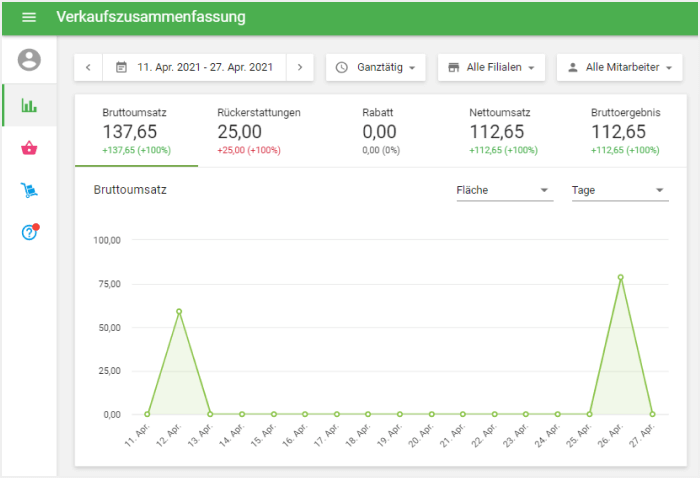Image resolution: width=700 pixels, height=478 pixels.
Task: Switch to the Rabatt tab
Action: tap(379, 131)
